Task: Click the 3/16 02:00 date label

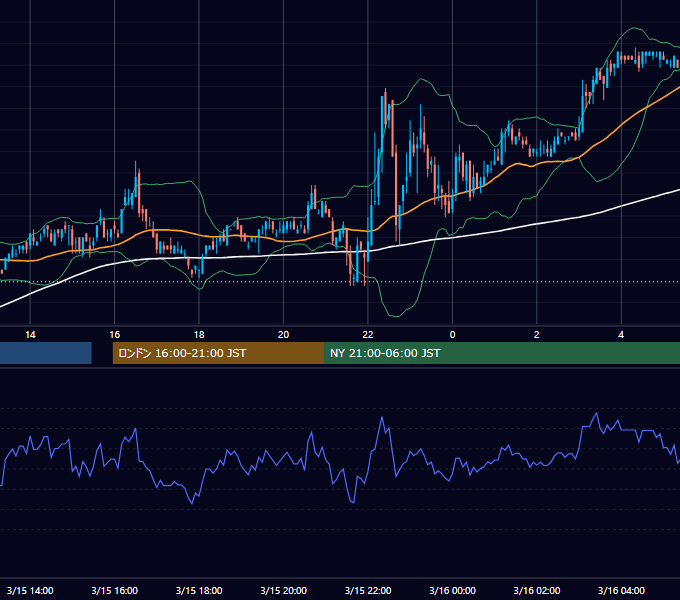Action: [536, 590]
